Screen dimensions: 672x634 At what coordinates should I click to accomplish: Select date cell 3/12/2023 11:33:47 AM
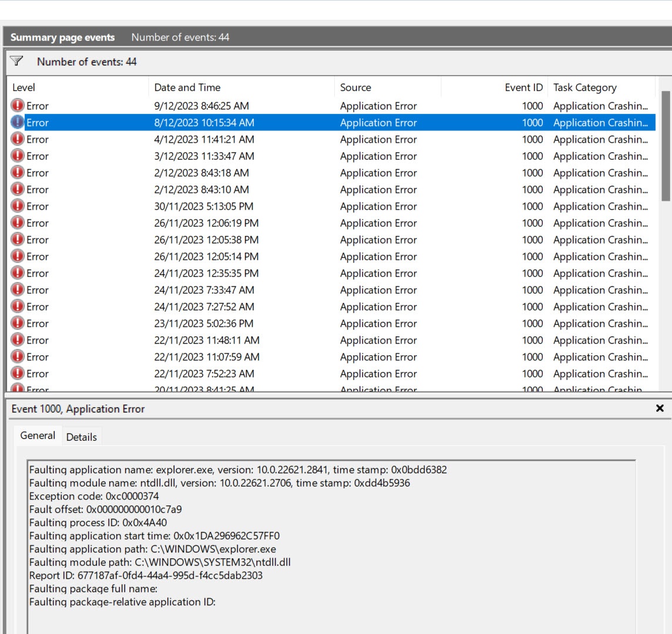(204, 156)
